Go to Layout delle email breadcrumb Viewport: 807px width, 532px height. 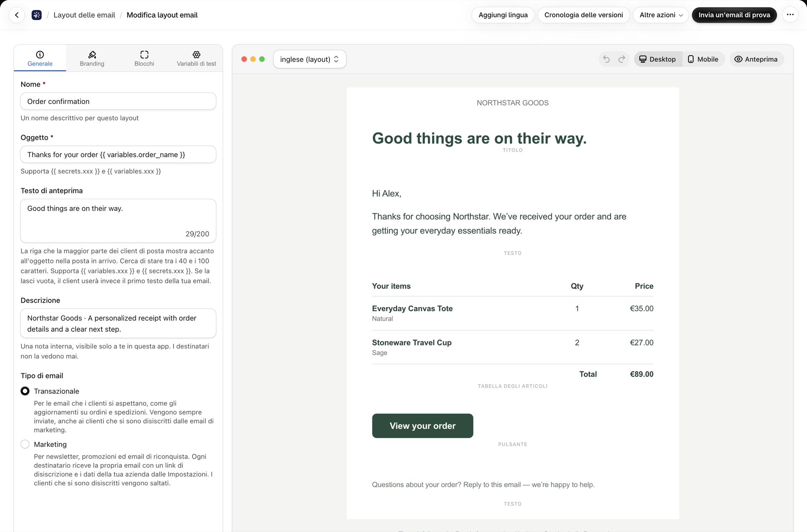tap(84, 15)
